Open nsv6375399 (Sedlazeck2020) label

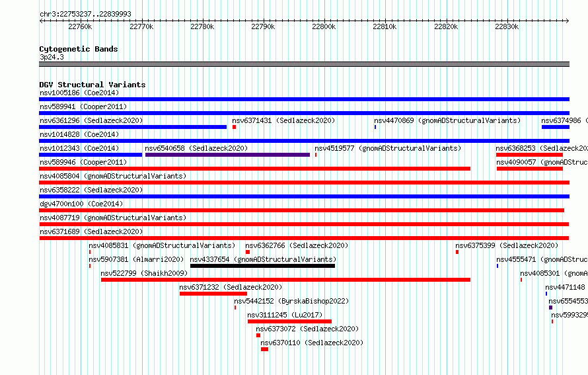507,245
